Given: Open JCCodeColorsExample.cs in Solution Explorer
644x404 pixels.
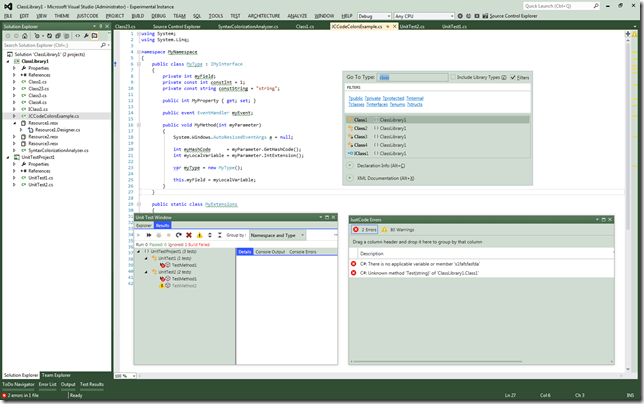Looking at the screenshot, I should pos(53,116).
